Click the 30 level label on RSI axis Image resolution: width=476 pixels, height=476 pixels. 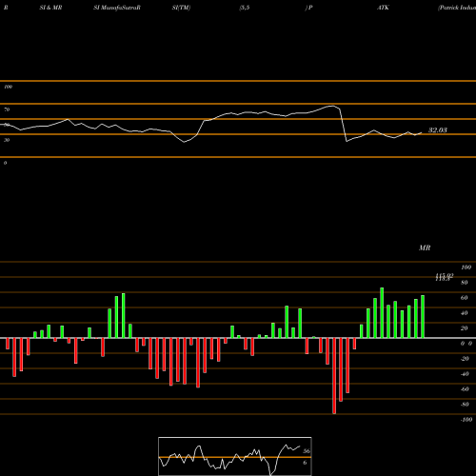[7, 140]
